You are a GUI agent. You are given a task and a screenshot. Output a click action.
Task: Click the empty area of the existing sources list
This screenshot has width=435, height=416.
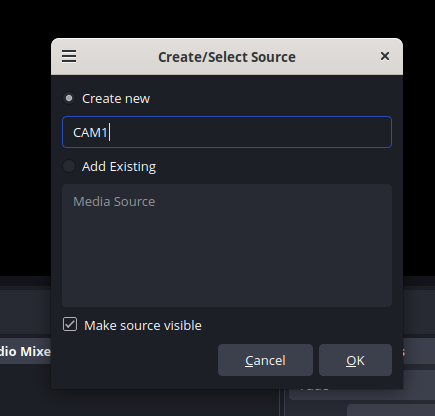click(x=227, y=260)
